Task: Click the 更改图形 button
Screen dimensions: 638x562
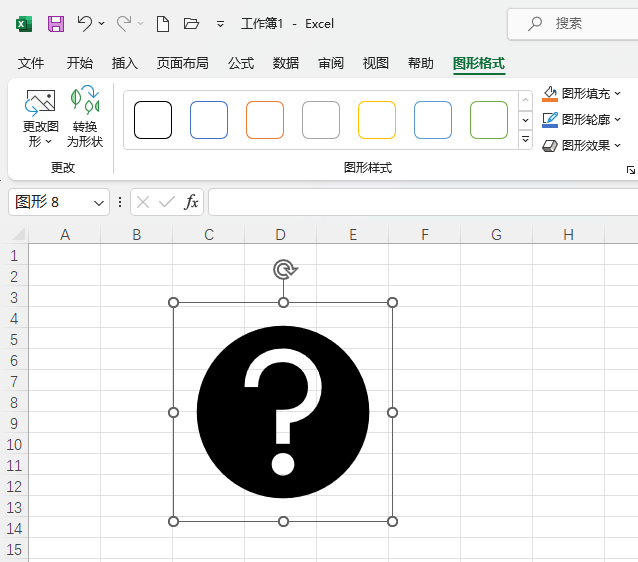Action: click(x=40, y=118)
